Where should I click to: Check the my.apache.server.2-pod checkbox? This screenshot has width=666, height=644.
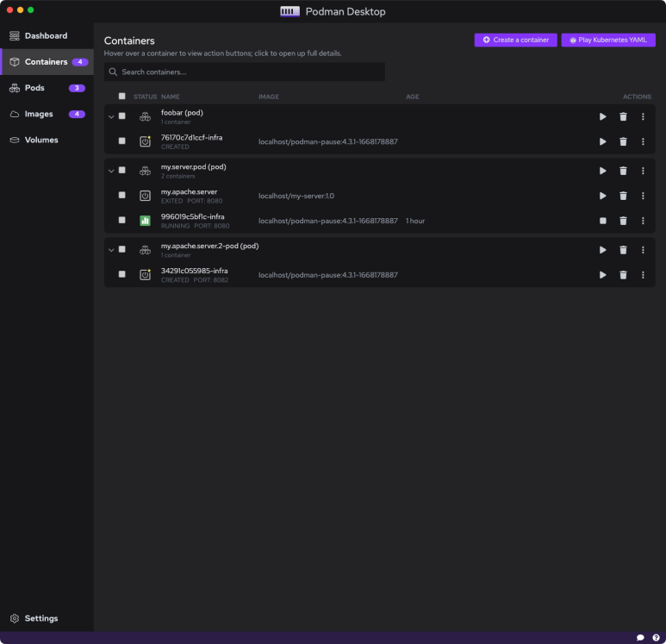(121, 249)
